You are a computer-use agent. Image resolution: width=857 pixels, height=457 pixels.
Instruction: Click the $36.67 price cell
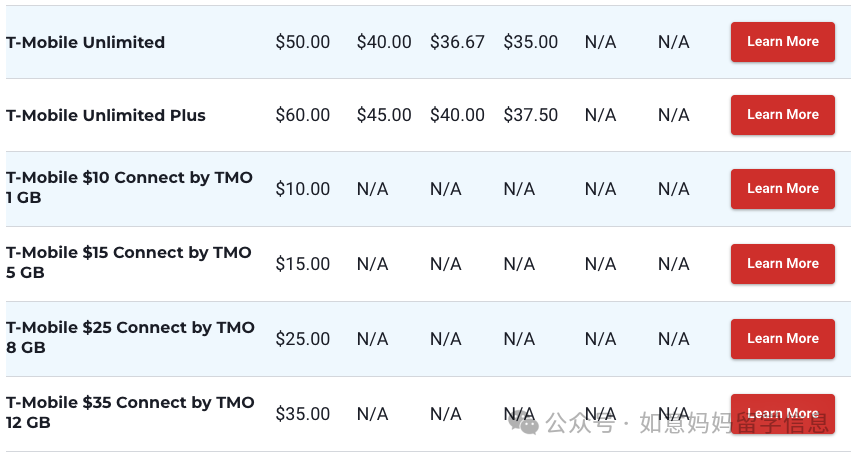457,42
